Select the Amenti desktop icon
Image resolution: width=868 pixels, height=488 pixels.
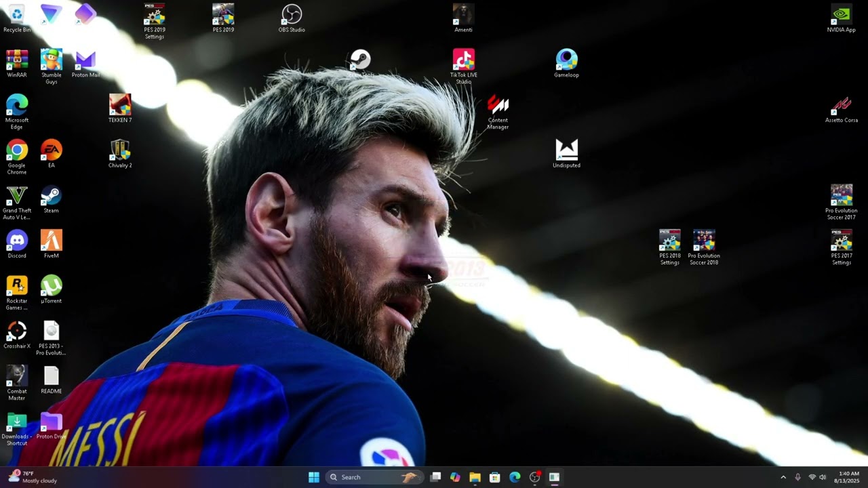tap(463, 18)
